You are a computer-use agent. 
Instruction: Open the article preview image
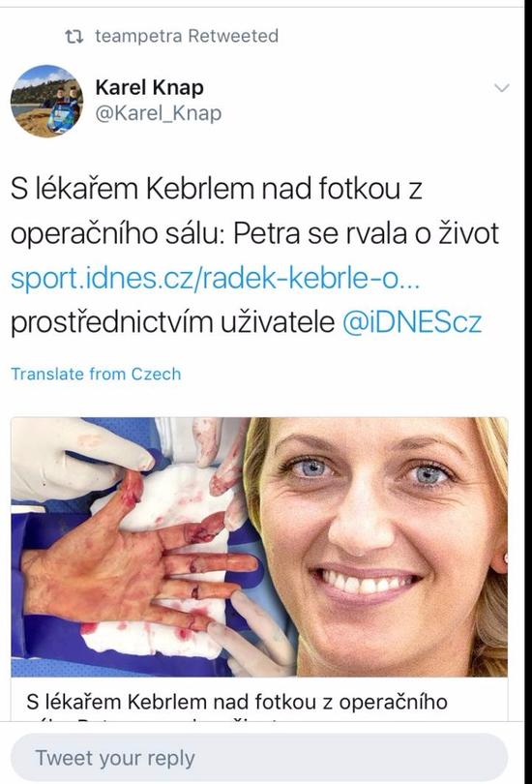[x=259, y=547]
